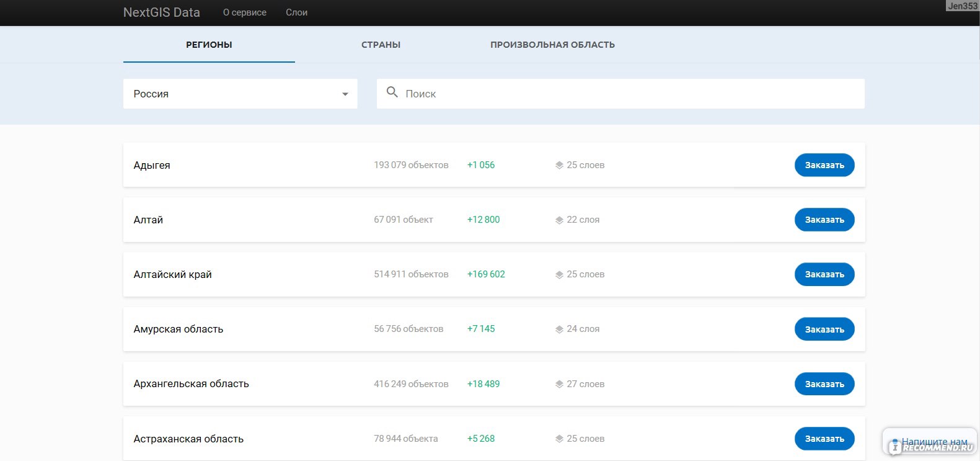Viewport: 980px width, 461px height.
Task: Click Заказать for Астраханская область
Action: tap(824, 439)
